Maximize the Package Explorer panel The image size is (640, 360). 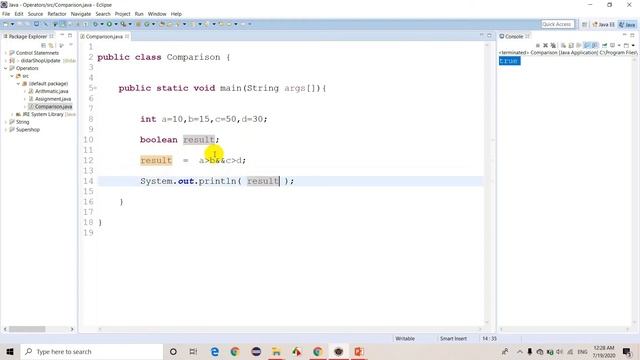click(x=70, y=36)
